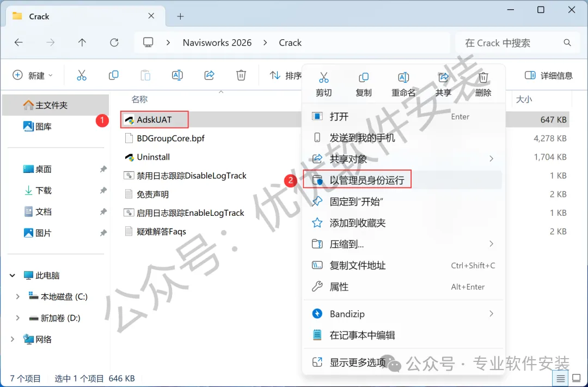
Task: Expand the Bandizip submenu arrow
Action: click(x=491, y=313)
